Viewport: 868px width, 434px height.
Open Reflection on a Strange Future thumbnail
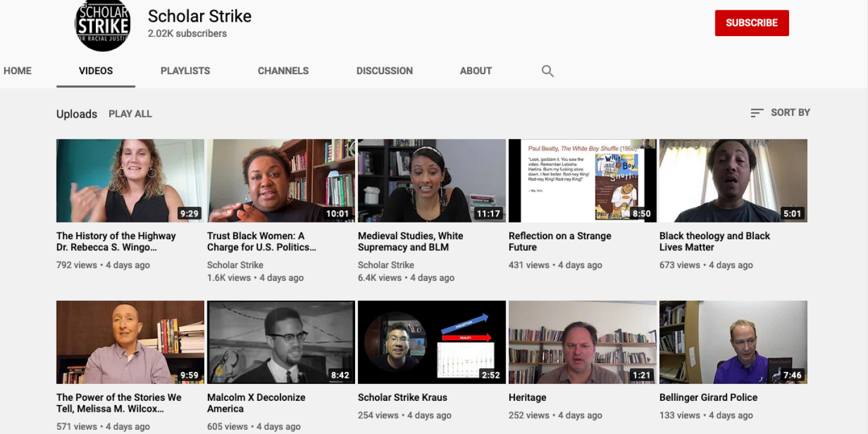(582, 181)
